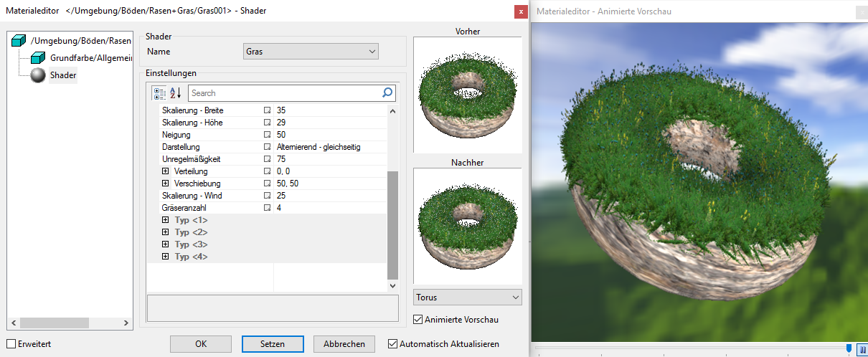Close the Materialeditor Shader dialog
This screenshot has width=868, height=357.
click(x=520, y=11)
